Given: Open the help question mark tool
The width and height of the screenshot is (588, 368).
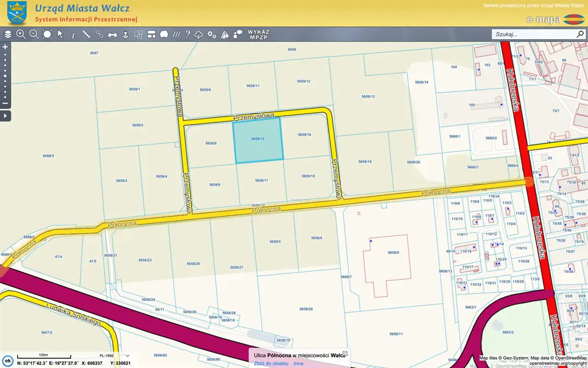Looking at the screenshot, I should coord(187,34).
